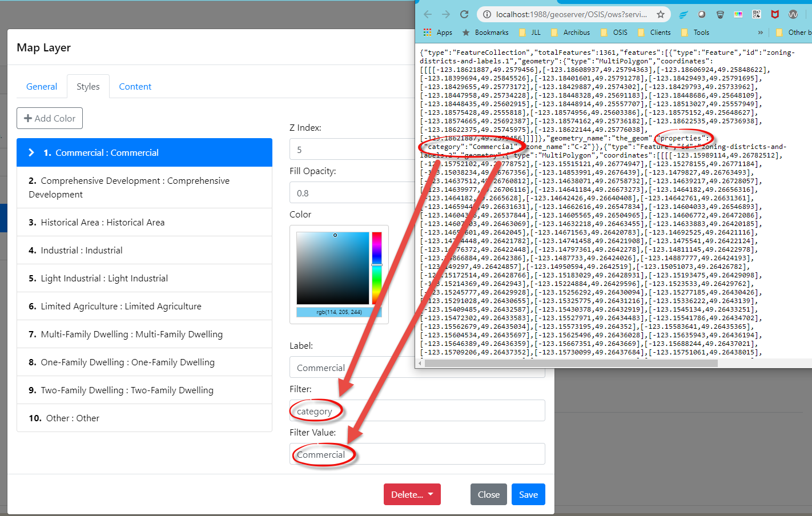The image size is (812, 516).
Task: Go forward in the browser window
Action: click(x=446, y=14)
